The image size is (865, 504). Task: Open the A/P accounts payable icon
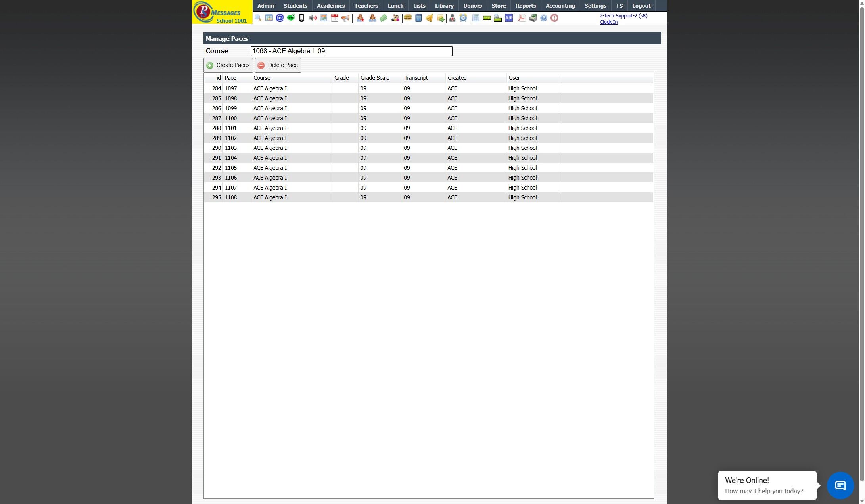tap(508, 18)
